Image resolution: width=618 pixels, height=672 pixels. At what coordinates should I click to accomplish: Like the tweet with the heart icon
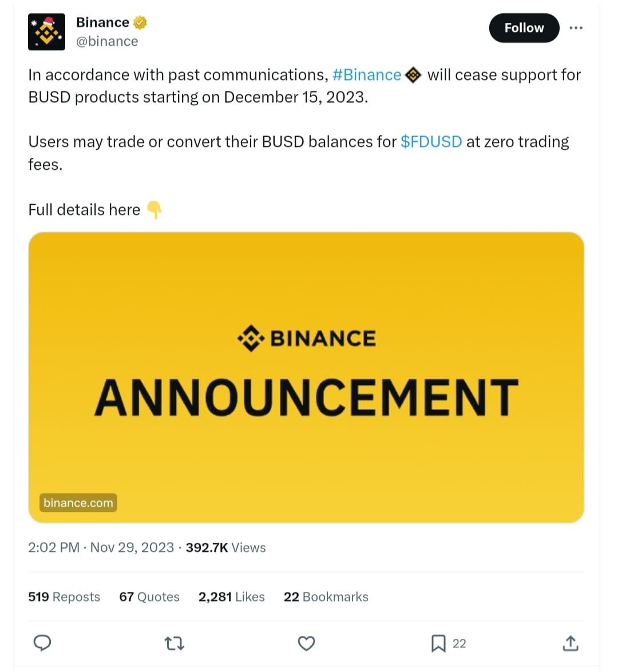pos(307,643)
